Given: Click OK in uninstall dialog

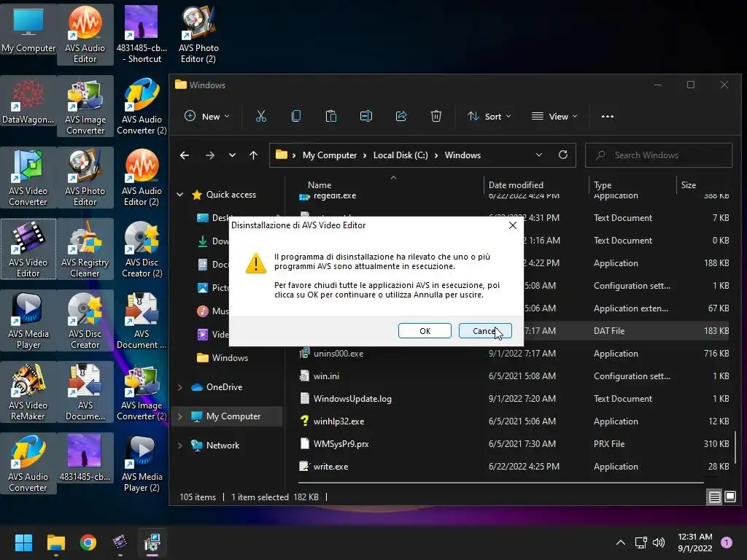Looking at the screenshot, I should (425, 331).
